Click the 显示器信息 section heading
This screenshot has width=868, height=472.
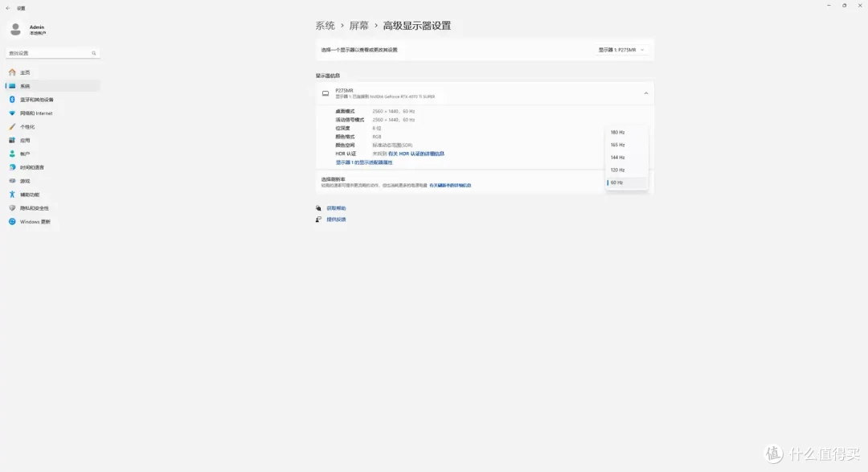(x=328, y=76)
